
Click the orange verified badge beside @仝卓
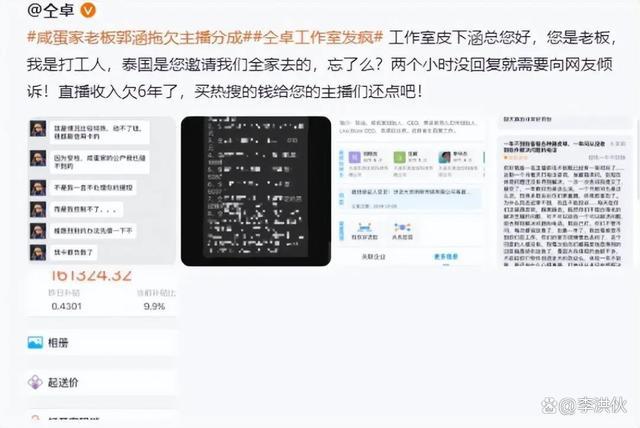88,10
